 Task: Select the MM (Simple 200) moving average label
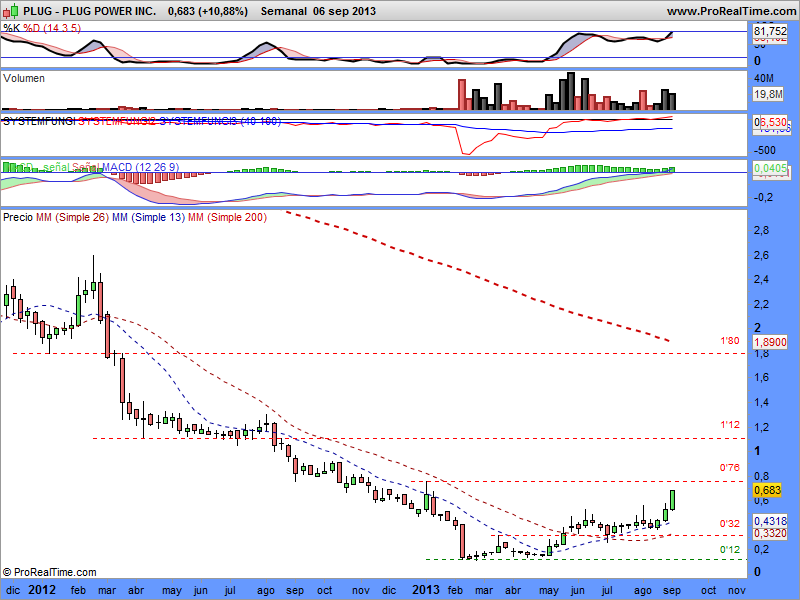228,217
